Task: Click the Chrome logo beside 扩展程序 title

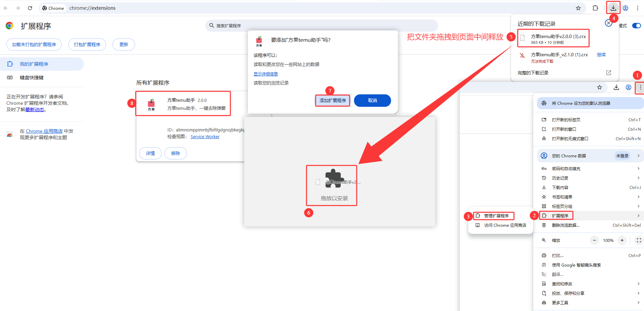Action: 9,26
